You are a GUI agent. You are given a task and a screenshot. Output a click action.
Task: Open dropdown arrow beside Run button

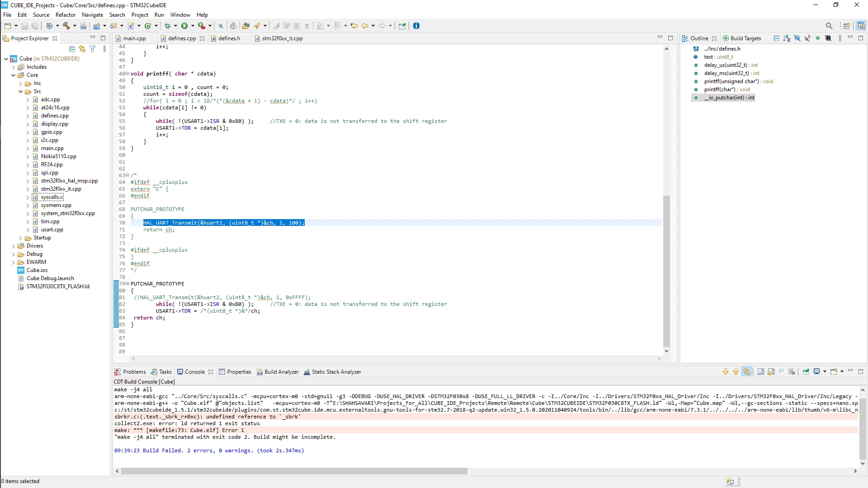pyautogui.click(x=193, y=26)
